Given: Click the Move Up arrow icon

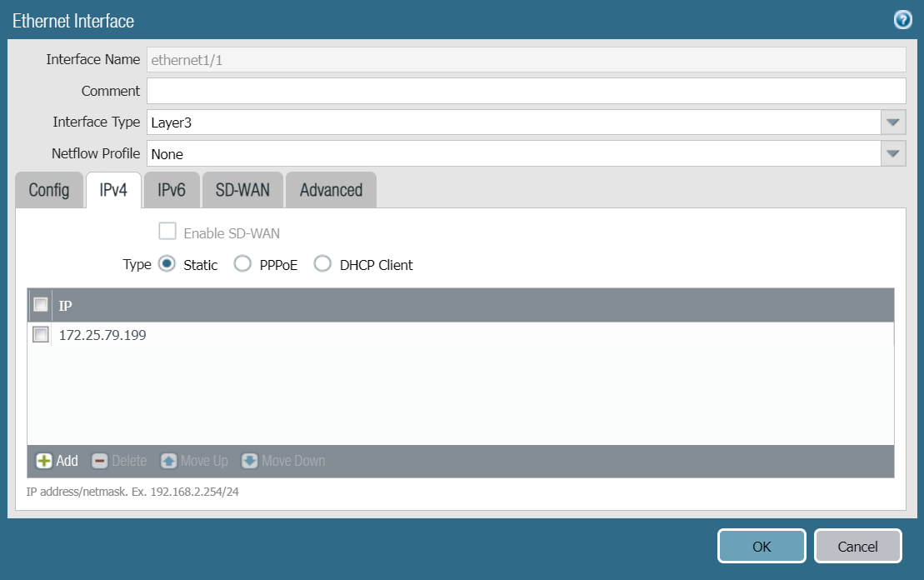Looking at the screenshot, I should (x=169, y=461).
